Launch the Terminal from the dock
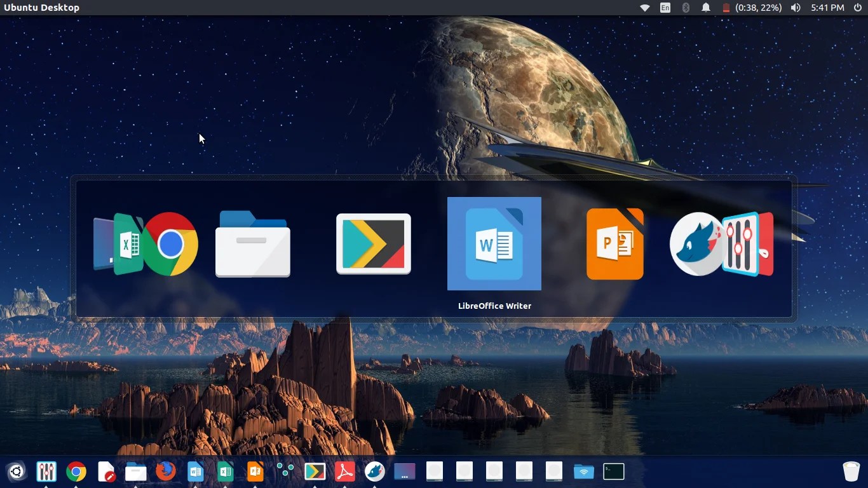The image size is (868, 488). pos(614,471)
